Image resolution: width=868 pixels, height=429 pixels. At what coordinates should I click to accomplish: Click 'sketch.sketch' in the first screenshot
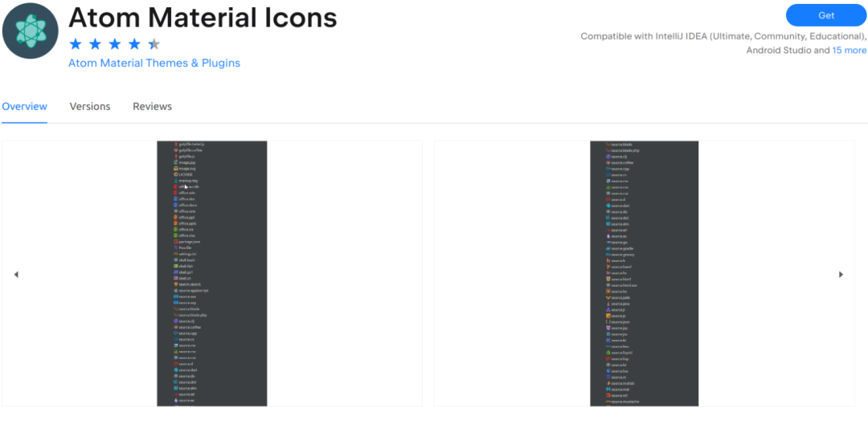190,284
